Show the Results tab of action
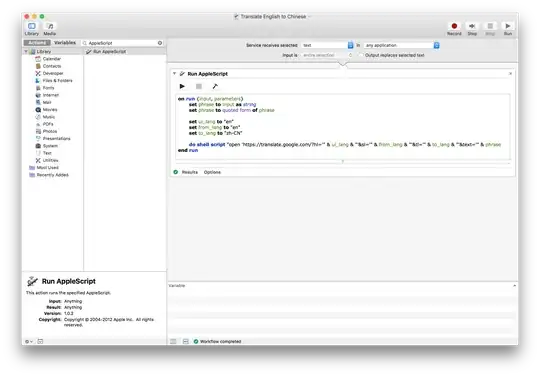This screenshot has height=376, width=540. 190,172
